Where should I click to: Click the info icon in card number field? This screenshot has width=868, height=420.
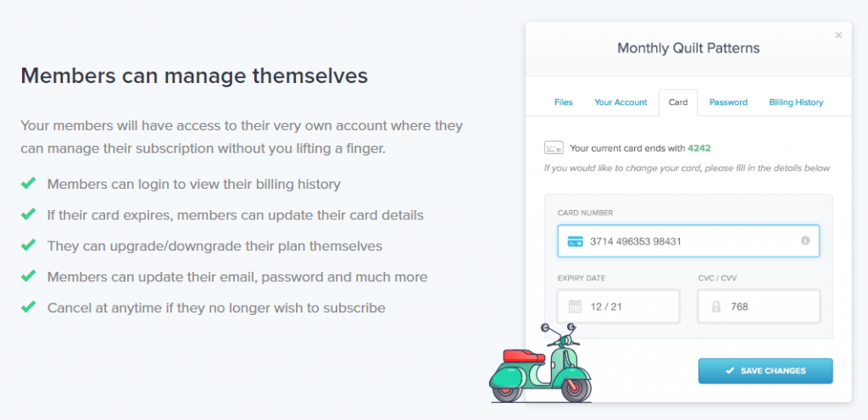pos(805,240)
